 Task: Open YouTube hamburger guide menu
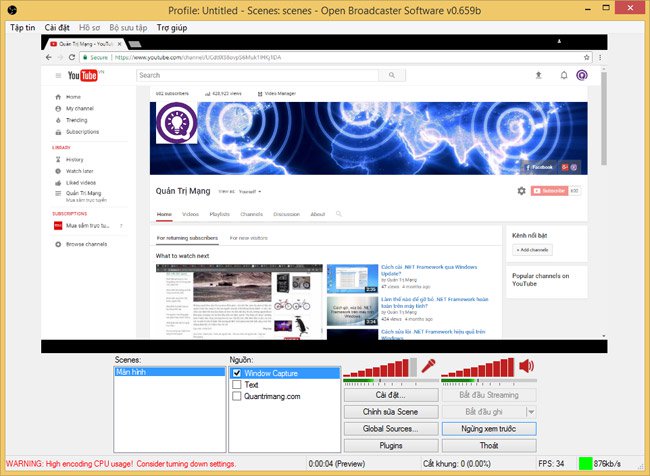[58, 75]
